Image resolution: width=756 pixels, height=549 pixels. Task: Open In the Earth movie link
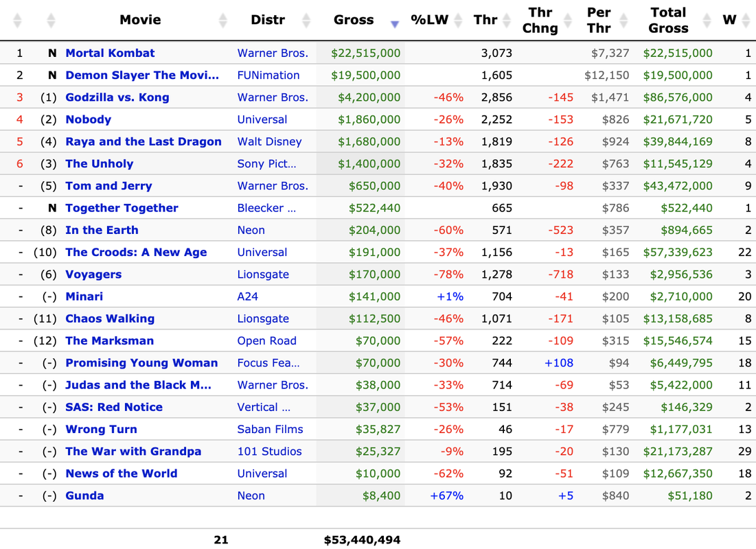click(x=102, y=231)
